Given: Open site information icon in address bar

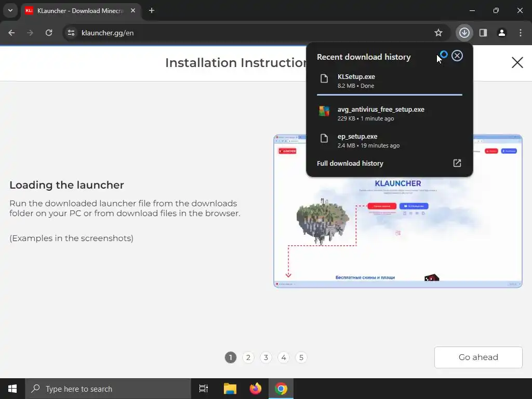Looking at the screenshot, I should click(x=71, y=33).
